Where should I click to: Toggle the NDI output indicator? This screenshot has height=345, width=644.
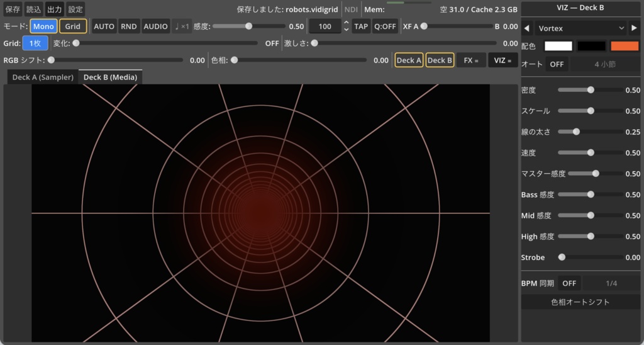pos(351,9)
